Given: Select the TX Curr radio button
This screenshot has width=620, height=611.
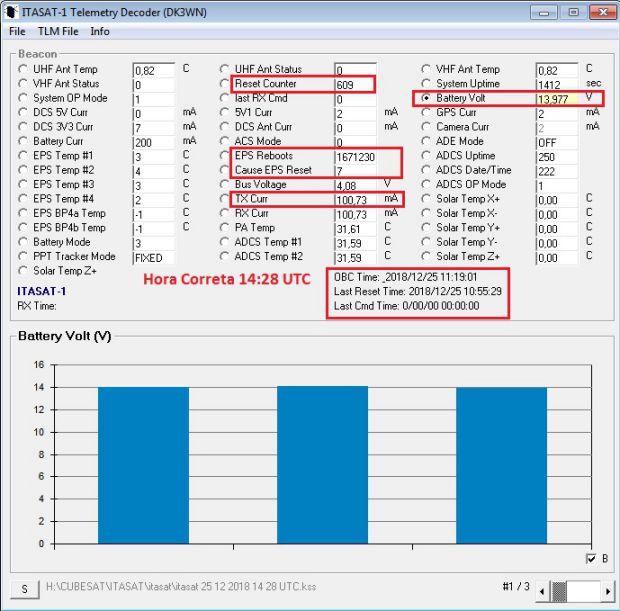Looking at the screenshot, I should coord(225,199).
